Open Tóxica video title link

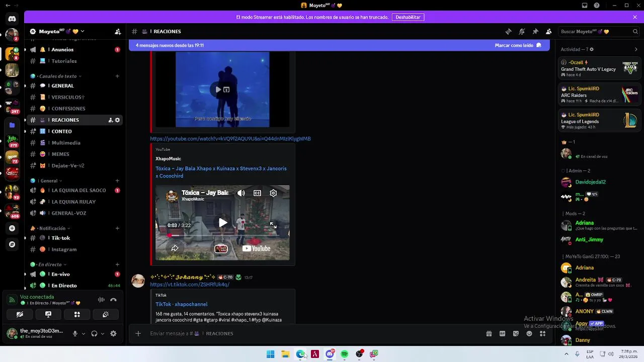click(x=221, y=172)
